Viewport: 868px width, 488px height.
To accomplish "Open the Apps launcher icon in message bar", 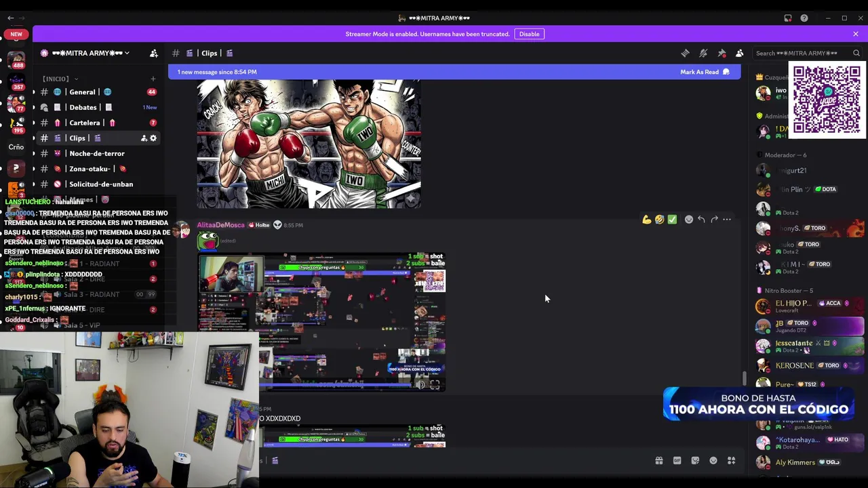I will point(732,461).
